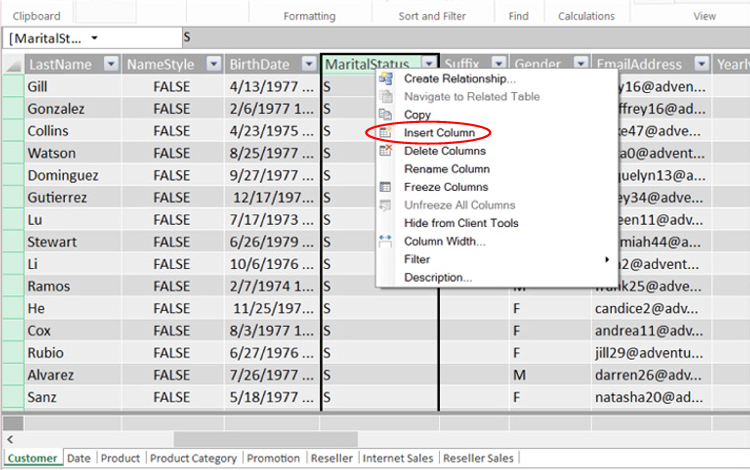Click the BirthDate cell "4/13/1977 ..."
The image size is (750, 470).
[271, 87]
